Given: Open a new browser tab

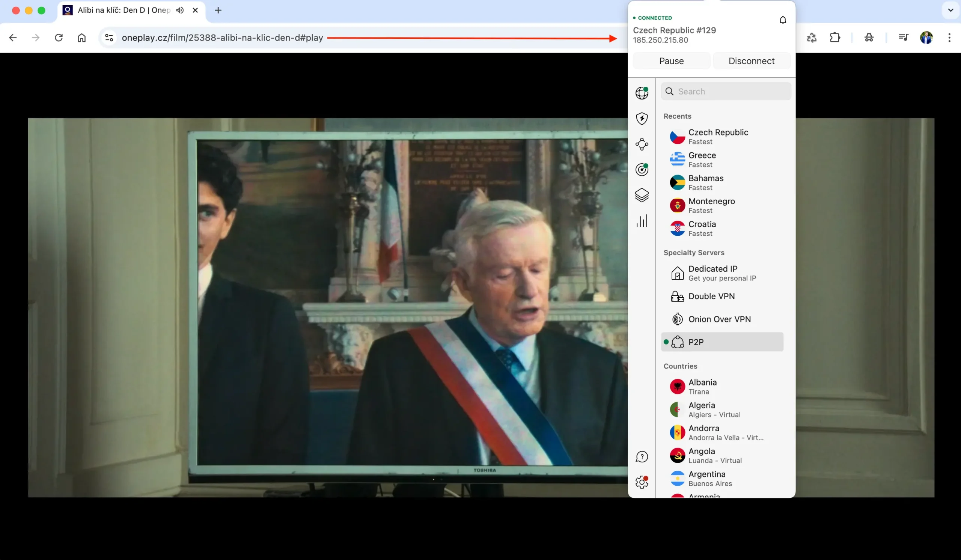Looking at the screenshot, I should click(x=218, y=10).
